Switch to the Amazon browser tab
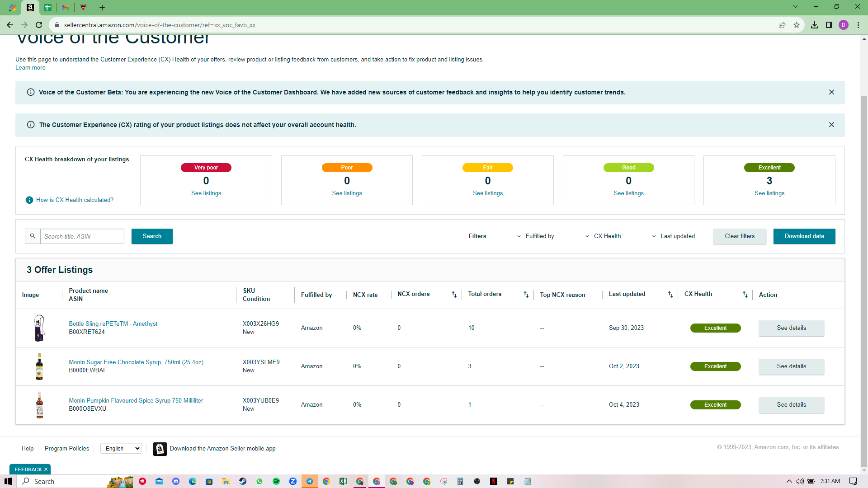The image size is (868, 488). click(x=30, y=7)
